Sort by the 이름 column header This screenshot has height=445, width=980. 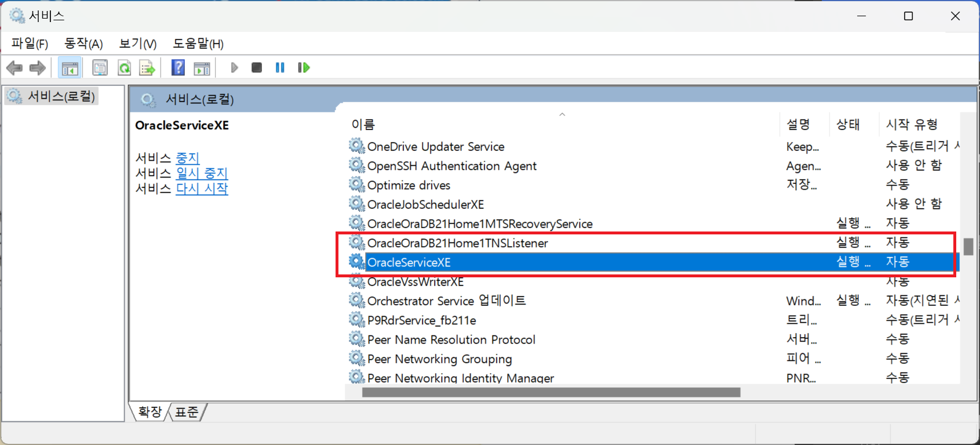point(363,124)
